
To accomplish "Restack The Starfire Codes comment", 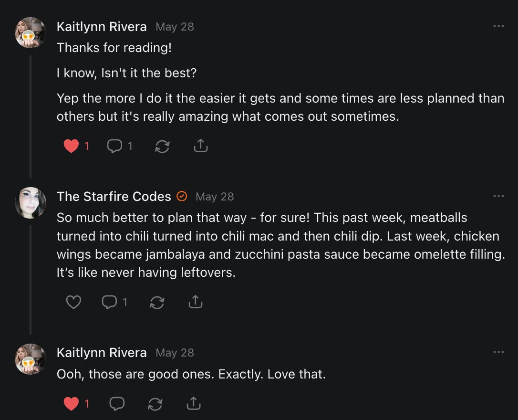I will (157, 302).
